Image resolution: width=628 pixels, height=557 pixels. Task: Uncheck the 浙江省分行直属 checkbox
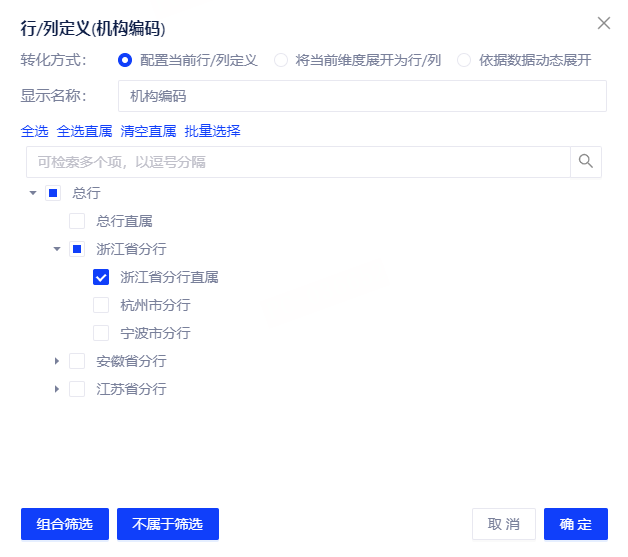(101, 277)
